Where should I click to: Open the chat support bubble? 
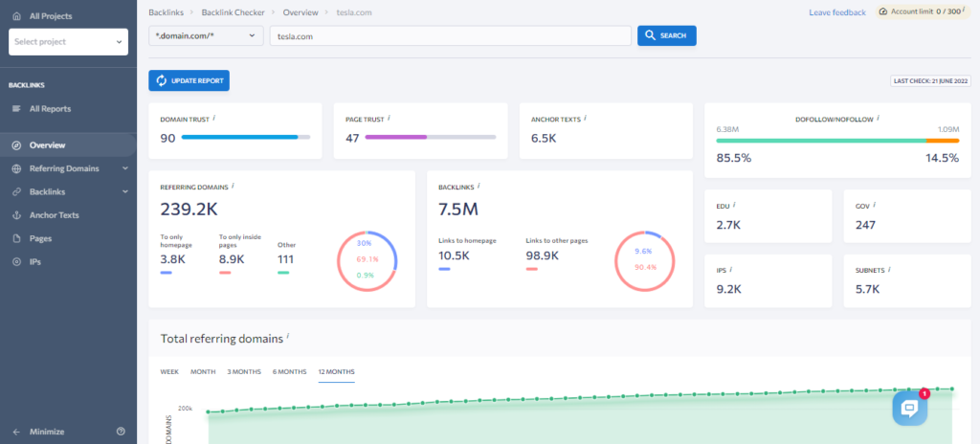pyautogui.click(x=909, y=409)
